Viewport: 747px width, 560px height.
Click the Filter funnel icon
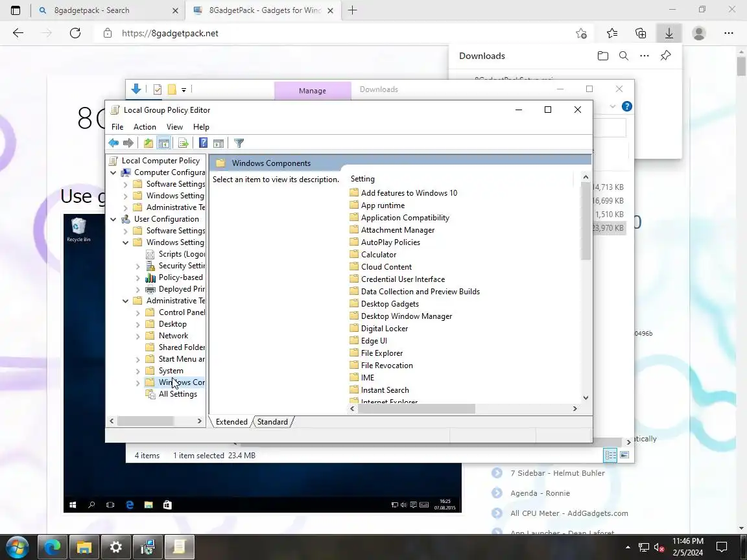click(239, 143)
